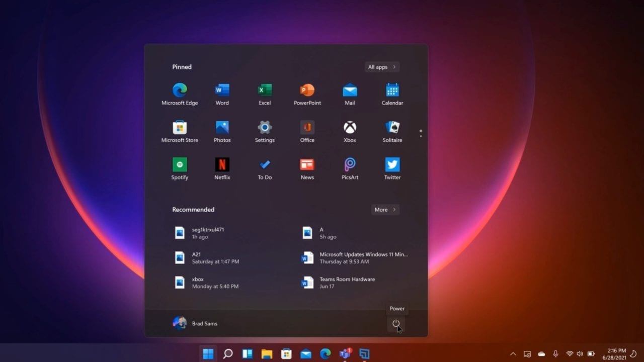The image size is (644, 362).
Task: Start the Solitaire game
Action: point(392,131)
